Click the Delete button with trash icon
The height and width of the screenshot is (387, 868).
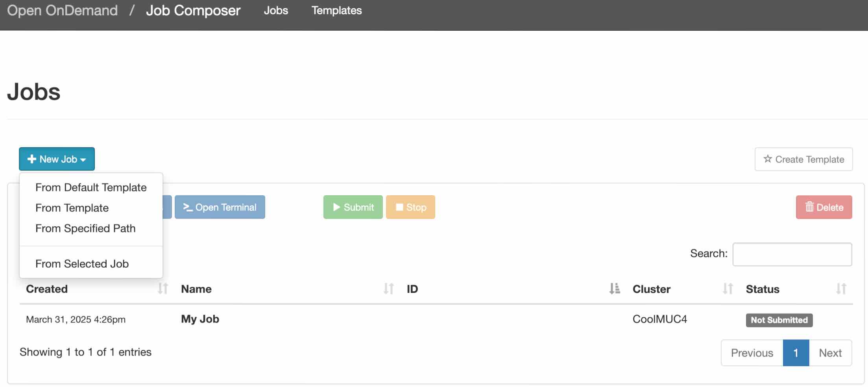pos(824,207)
